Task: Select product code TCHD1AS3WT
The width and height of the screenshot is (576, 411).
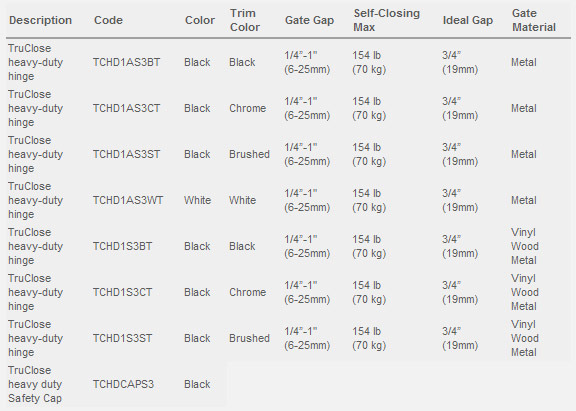Action: tap(128, 201)
